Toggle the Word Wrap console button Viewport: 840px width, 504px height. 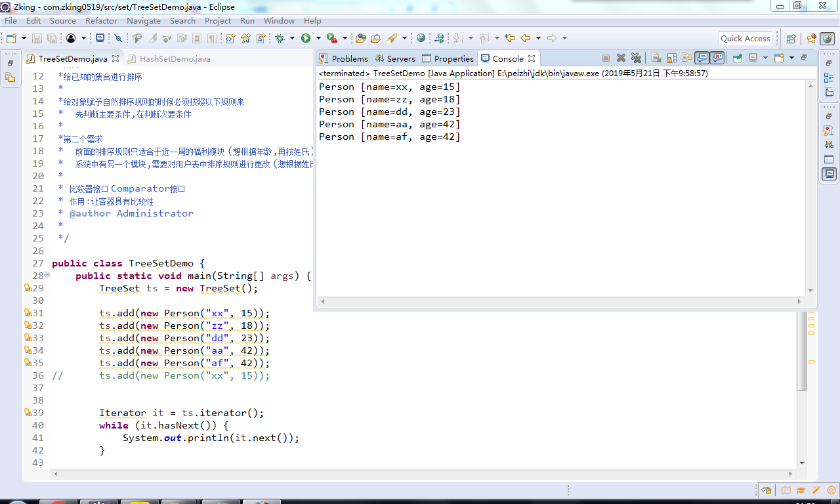(686, 58)
